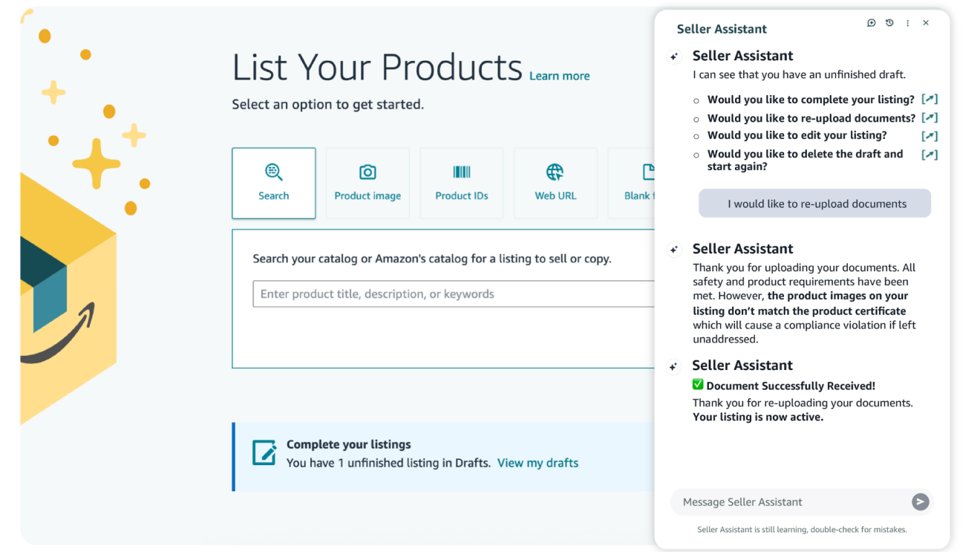980x552 pixels.
Task: Click the first Seller Assistant header
Action: (742, 55)
